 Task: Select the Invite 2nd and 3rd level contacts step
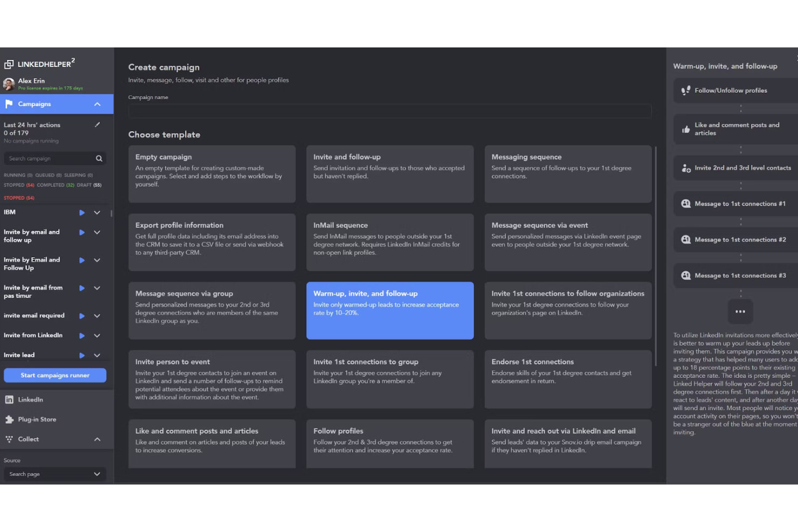click(735, 168)
